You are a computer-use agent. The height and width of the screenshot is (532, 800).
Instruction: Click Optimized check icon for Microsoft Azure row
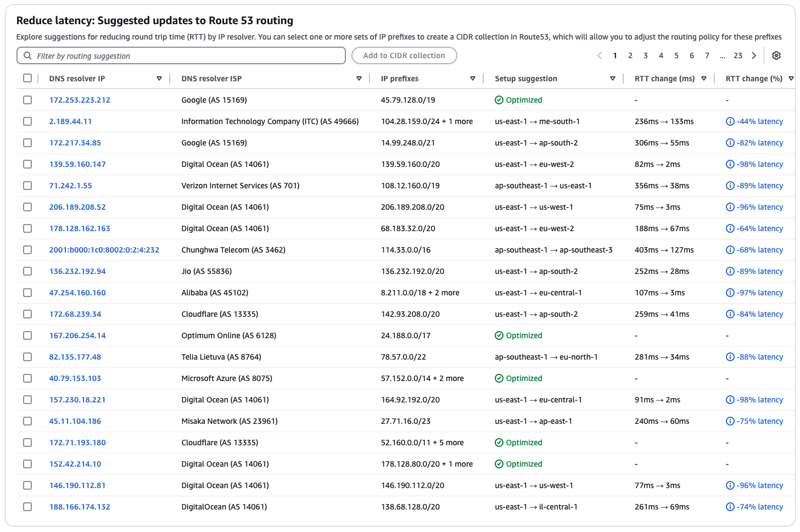coord(499,378)
